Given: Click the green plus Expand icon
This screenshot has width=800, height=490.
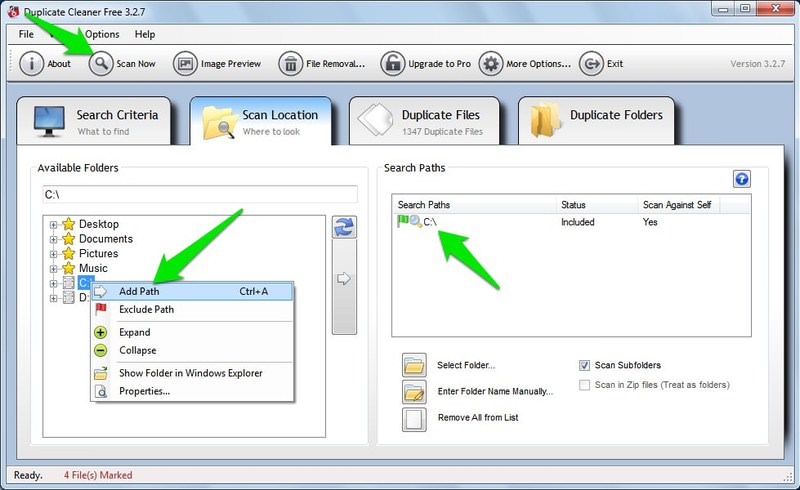Looking at the screenshot, I should [x=101, y=332].
